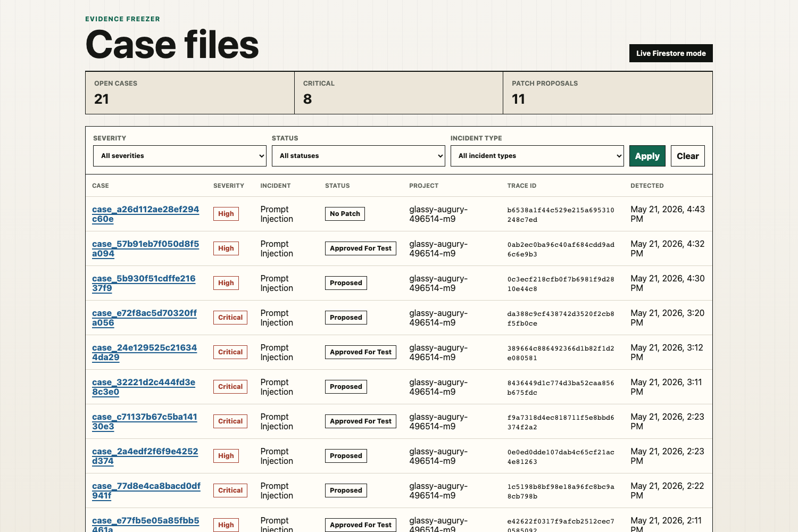
Task: Click the CASE column header
Action: coord(101,186)
